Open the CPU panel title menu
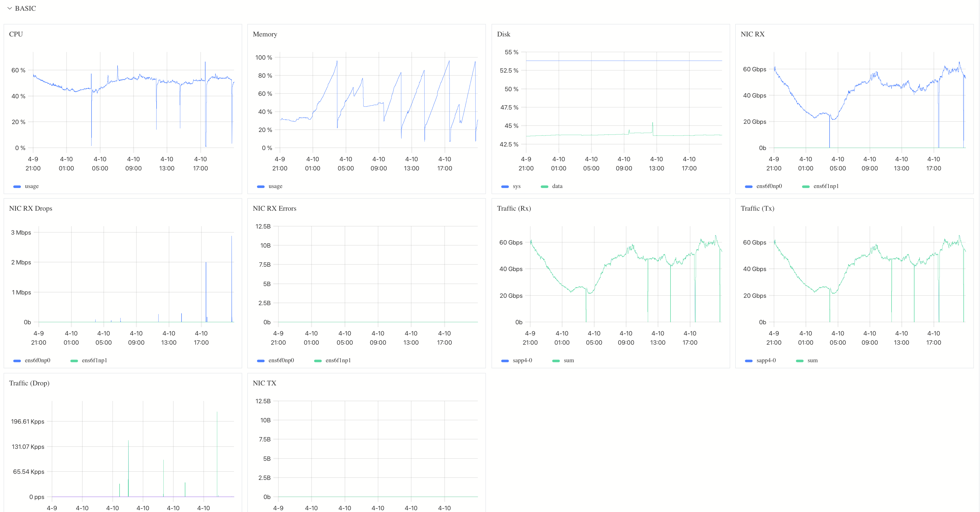This screenshot has height=512, width=980. (16, 34)
